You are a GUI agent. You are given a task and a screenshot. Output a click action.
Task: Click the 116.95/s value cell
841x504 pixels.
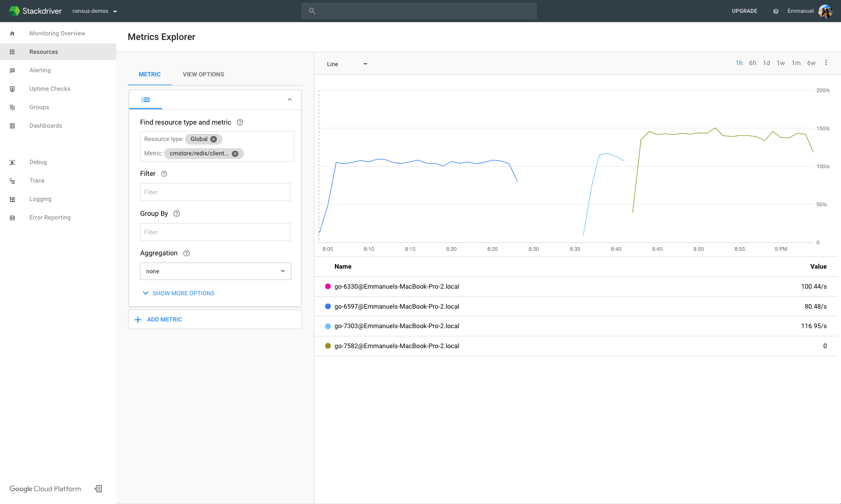[814, 326]
